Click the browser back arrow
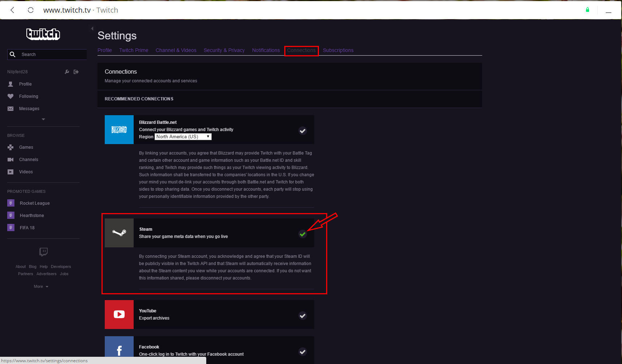This screenshot has height=364, width=622. pyautogui.click(x=13, y=10)
